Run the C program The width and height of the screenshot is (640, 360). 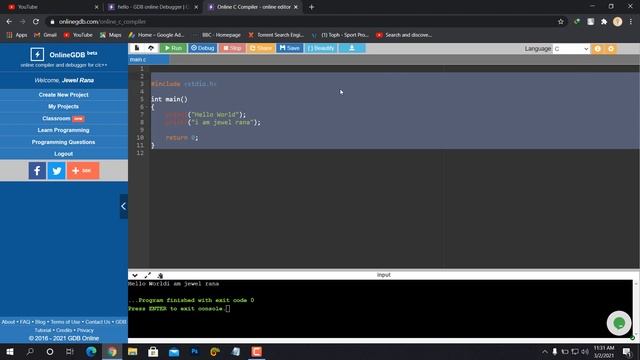point(173,48)
